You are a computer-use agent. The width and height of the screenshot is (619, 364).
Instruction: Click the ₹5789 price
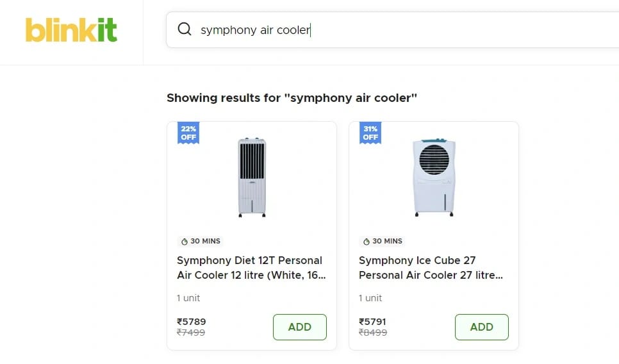(x=192, y=322)
